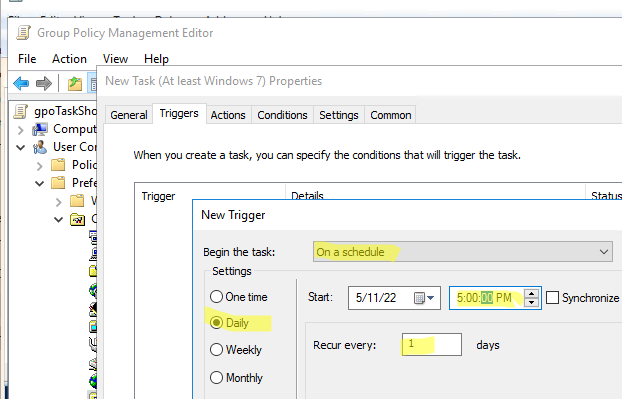Expand the Policies tree node
This screenshot has height=399, width=622.
pyautogui.click(x=40, y=166)
